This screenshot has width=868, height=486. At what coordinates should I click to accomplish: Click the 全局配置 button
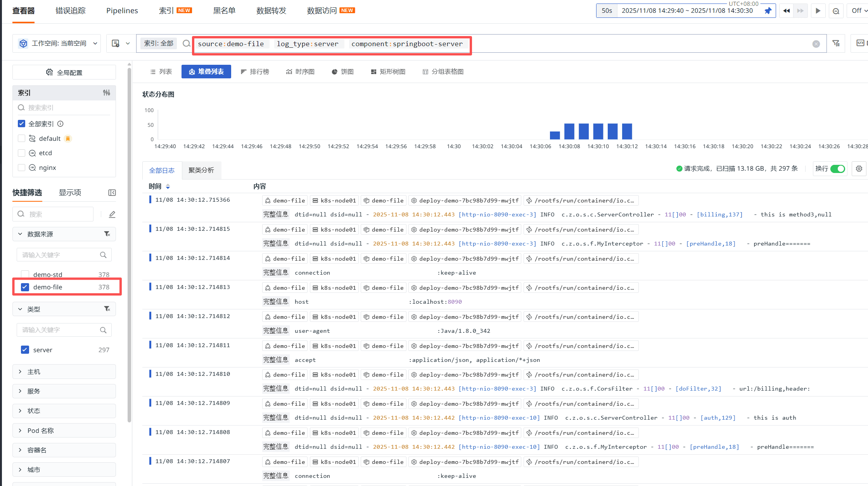pyautogui.click(x=64, y=73)
